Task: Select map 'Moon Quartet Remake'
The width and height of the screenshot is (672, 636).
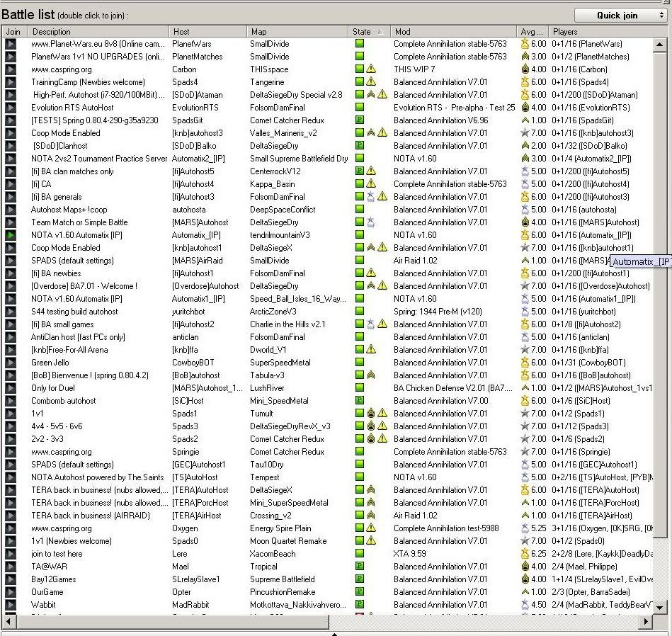Action: coord(288,541)
